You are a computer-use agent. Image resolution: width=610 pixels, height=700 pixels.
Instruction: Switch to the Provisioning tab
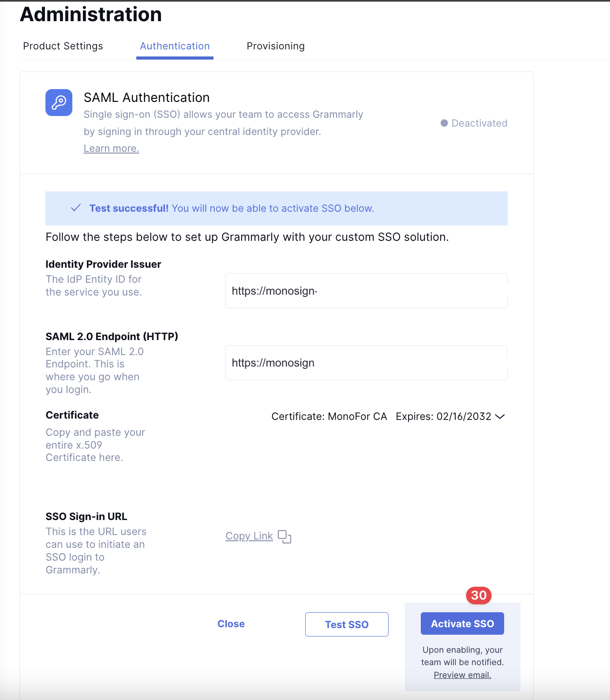tap(276, 46)
